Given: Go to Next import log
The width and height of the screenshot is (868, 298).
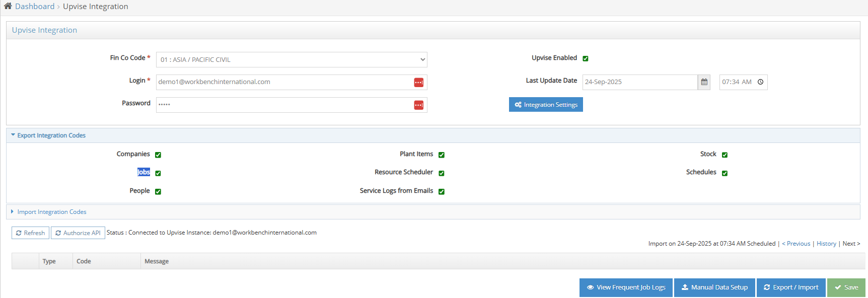Looking at the screenshot, I should click(851, 244).
